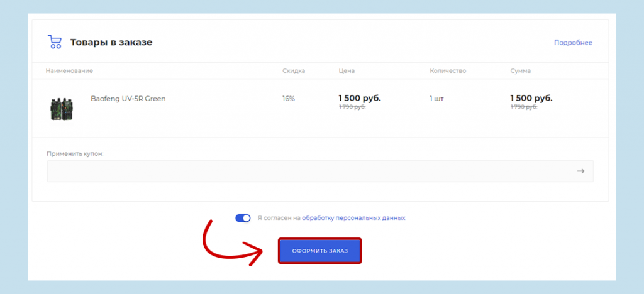Screen dimensions: 644x294
Task: Open the Подробнее link
Action: 573,43
